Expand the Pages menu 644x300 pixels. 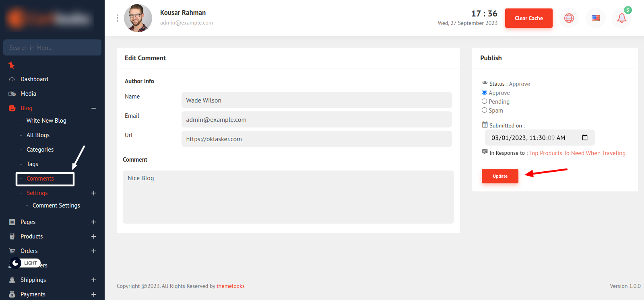(94, 222)
